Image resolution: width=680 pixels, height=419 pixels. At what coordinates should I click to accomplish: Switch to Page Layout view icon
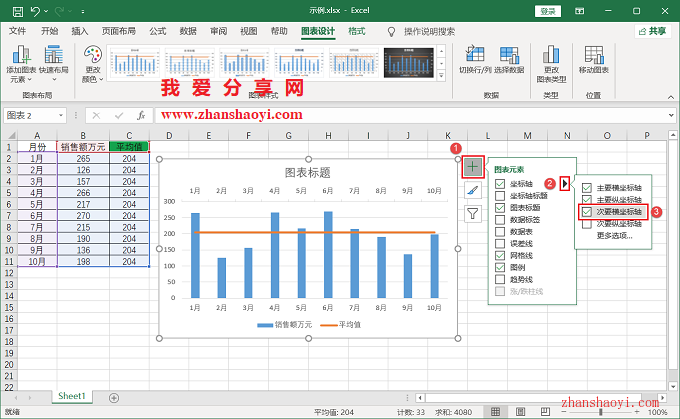tap(520, 412)
